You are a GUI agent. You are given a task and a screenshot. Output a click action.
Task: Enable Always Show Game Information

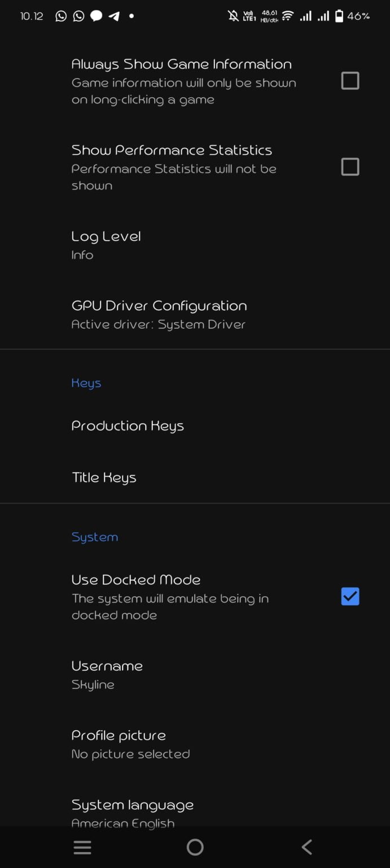[349, 80]
